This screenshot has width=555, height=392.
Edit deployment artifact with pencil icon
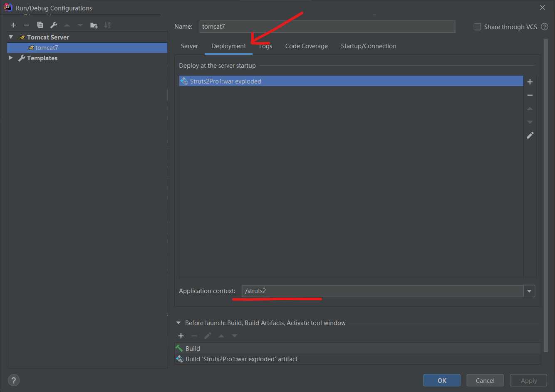pyautogui.click(x=530, y=136)
